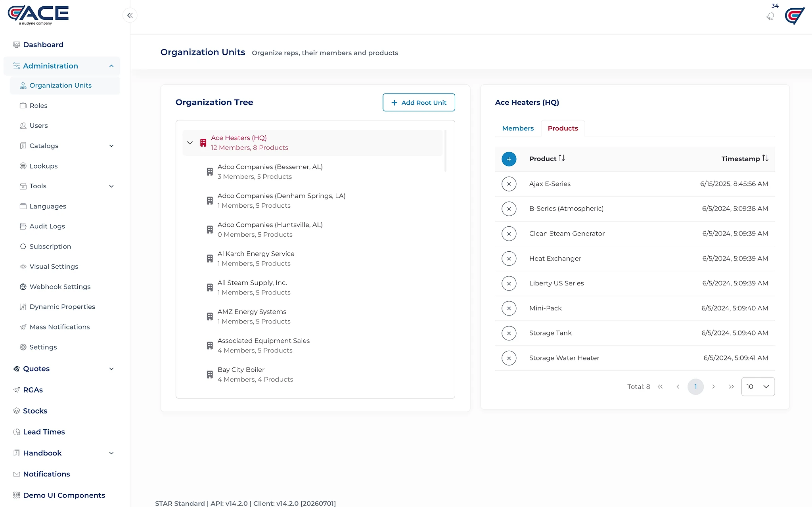Sort by Product column arrows
Screen dimensions: 812x507
tap(561, 158)
